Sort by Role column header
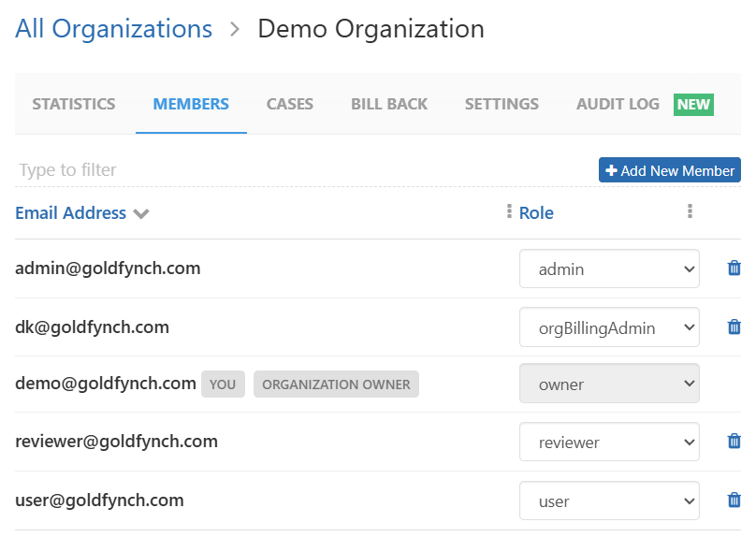 (x=536, y=213)
